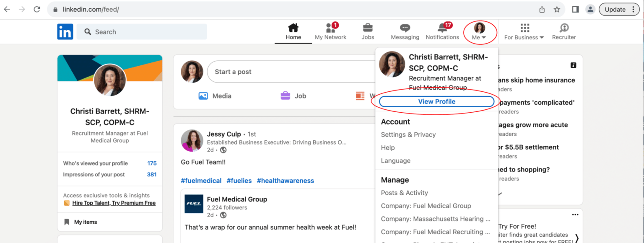Select Settings & Privacy menu item
This screenshot has height=243, width=644.
(408, 134)
